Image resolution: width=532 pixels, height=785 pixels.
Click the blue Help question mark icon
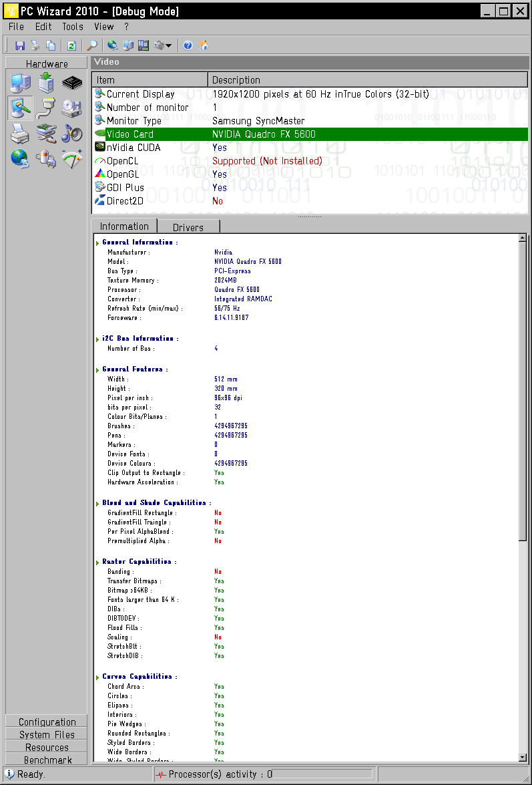[188, 45]
